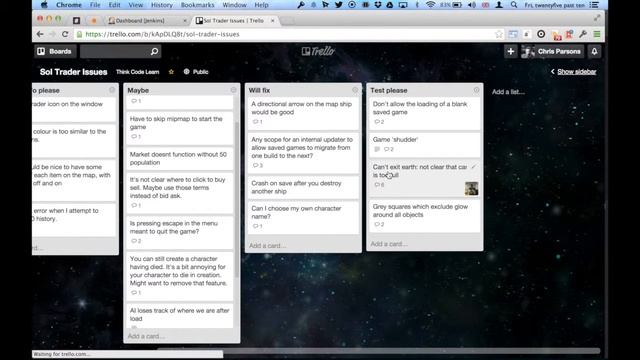640x360 pixels.
Task: Open the Bookmarks menu in menu bar
Action: pos(198,5)
